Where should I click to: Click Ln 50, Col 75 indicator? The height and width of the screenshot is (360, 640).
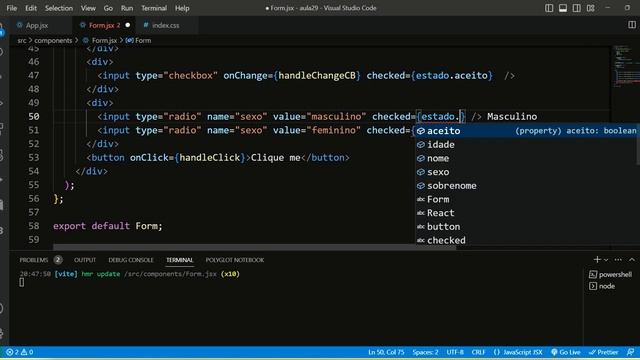pyautogui.click(x=386, y=352)
